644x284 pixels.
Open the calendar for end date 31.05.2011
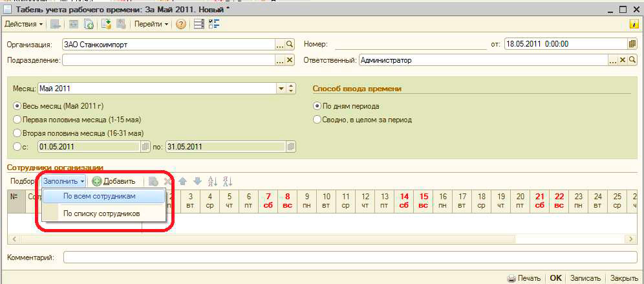[291, 147]
